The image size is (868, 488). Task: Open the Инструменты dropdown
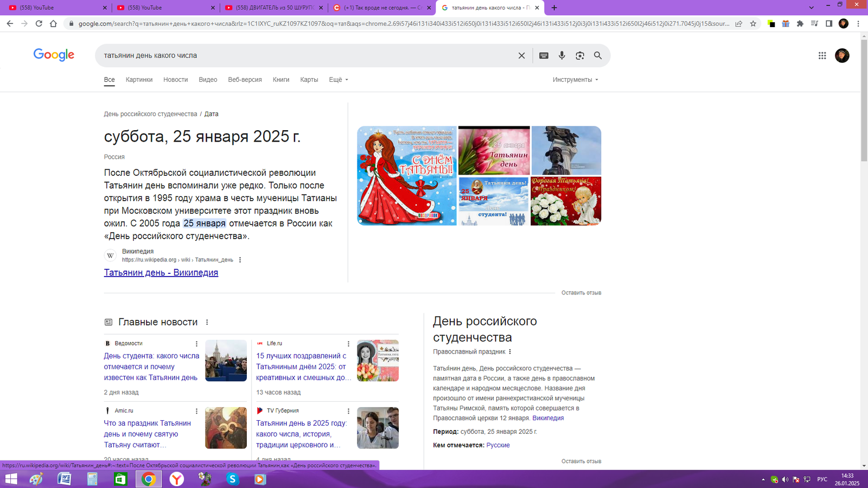(x=576, y=80)
